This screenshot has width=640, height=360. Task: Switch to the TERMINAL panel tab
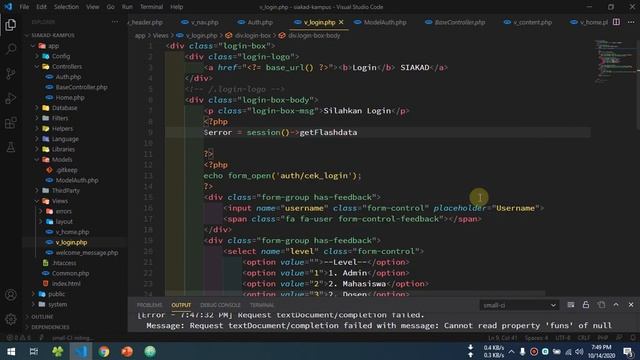(x=262, y=305)
